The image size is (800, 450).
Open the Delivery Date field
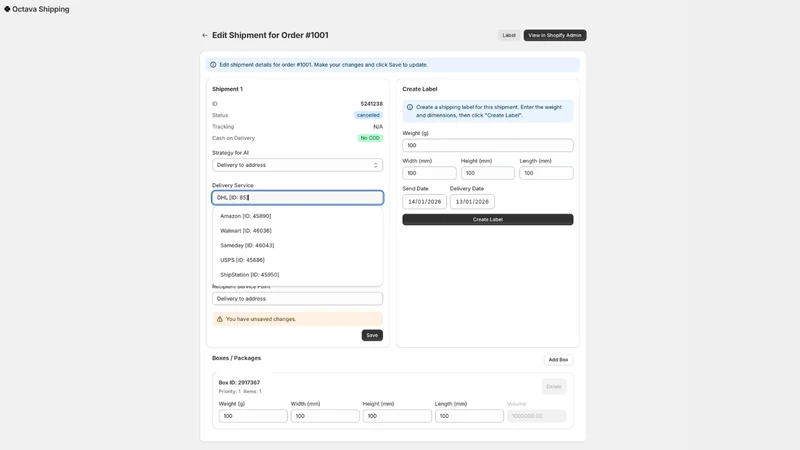472,202
